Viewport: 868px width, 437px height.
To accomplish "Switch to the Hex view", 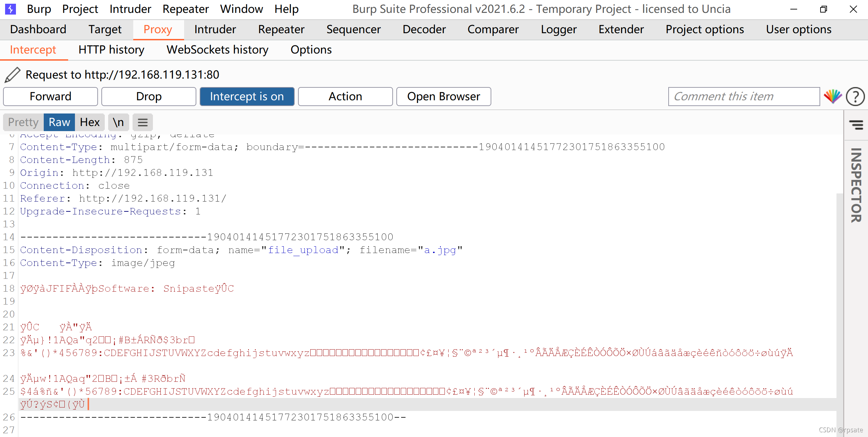I will pyautogui.click(x=90, y=122).
